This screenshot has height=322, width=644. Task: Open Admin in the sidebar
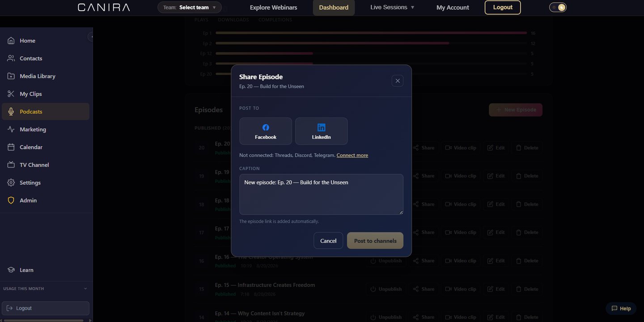click(x=46, y=200)
